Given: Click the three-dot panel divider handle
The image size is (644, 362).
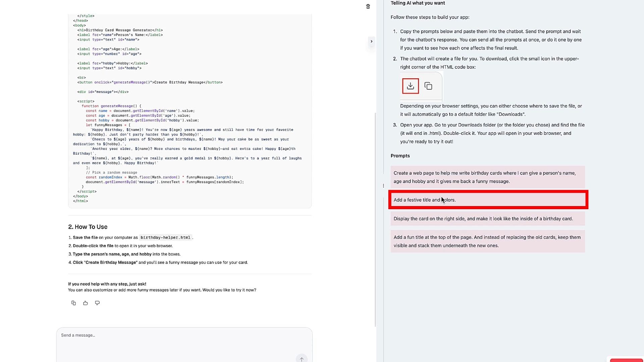Looking at the screenshot, I should coord(383,186).
